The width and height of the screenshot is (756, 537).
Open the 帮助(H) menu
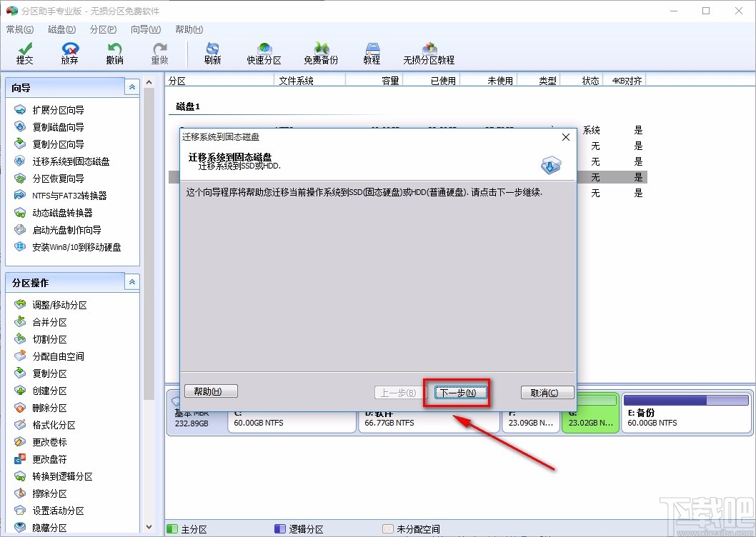[189, 29]
